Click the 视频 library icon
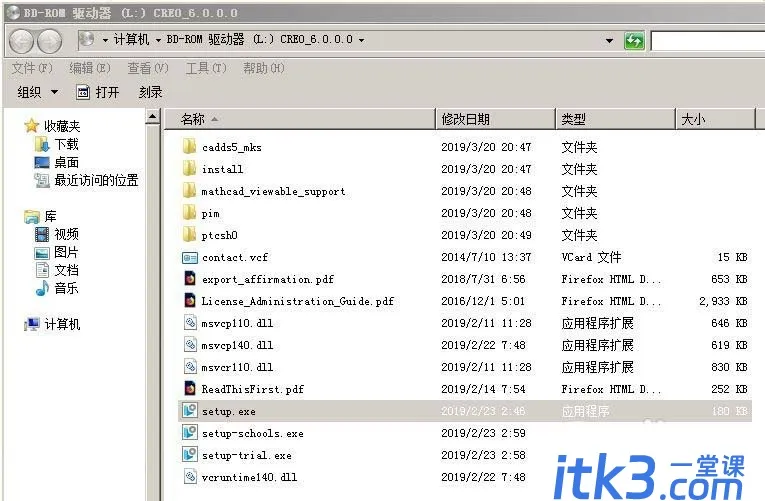 42,234
